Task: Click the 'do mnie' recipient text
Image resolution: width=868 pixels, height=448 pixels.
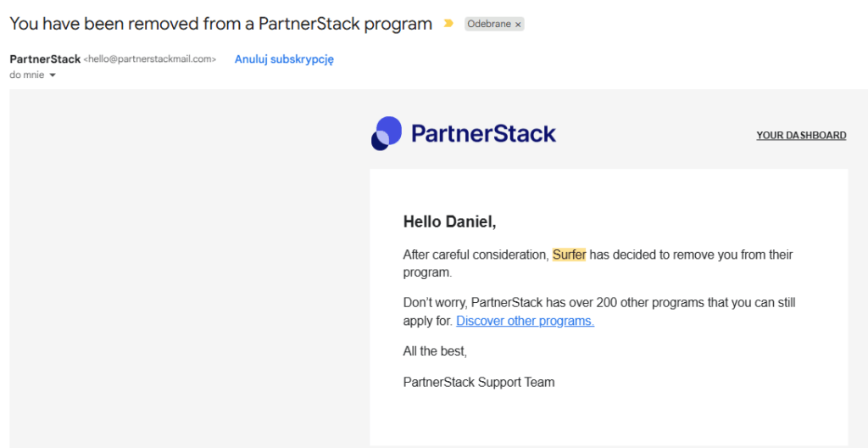Action: click(x=26, y=75)
